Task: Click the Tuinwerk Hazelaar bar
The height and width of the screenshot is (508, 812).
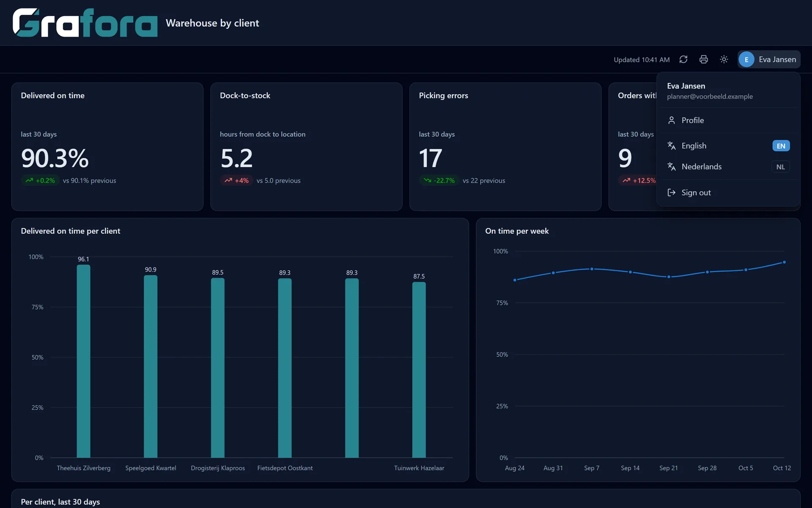Action: pyautogui.click(x=419, y=370)
